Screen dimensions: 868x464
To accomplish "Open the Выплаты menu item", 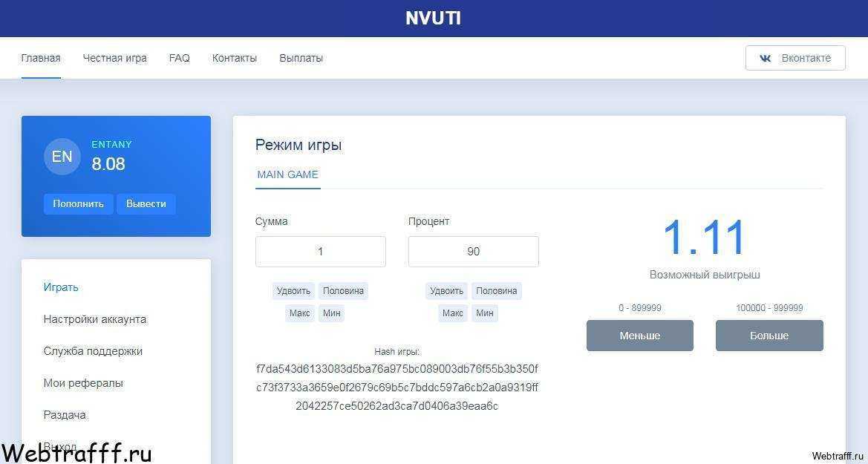I will pos(301,58).
